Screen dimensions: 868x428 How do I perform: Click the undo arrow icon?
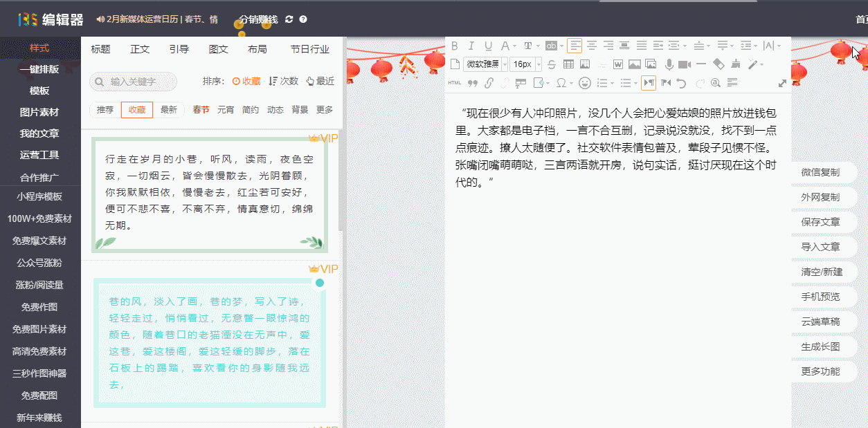[x=682, y=83]
